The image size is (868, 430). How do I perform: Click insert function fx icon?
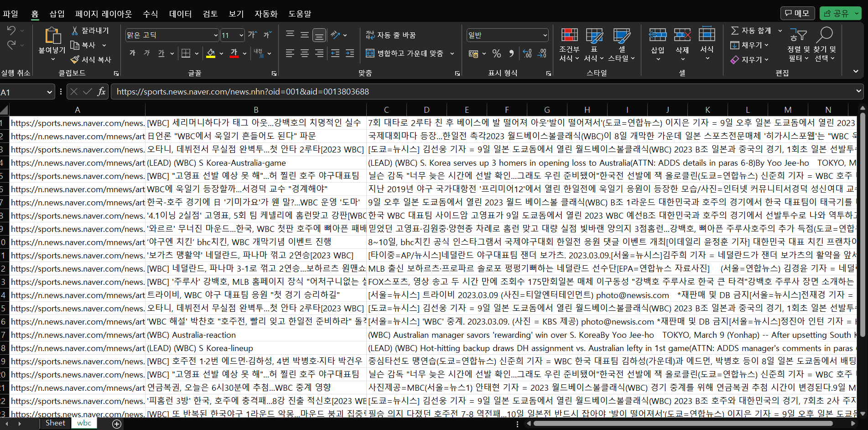click(101, 92)
